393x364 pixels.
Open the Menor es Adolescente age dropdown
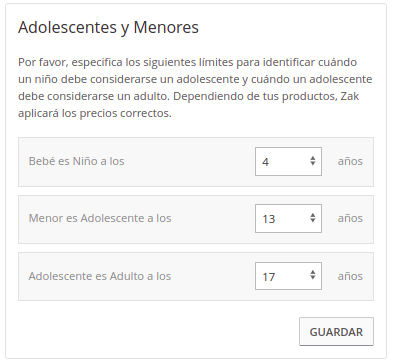tap(288, 219)
